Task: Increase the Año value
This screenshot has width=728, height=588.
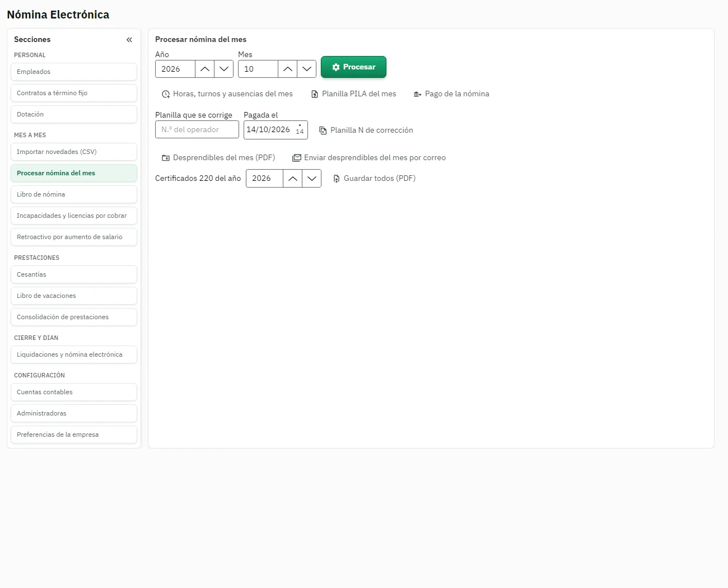Action: click(x=205, y=69)
